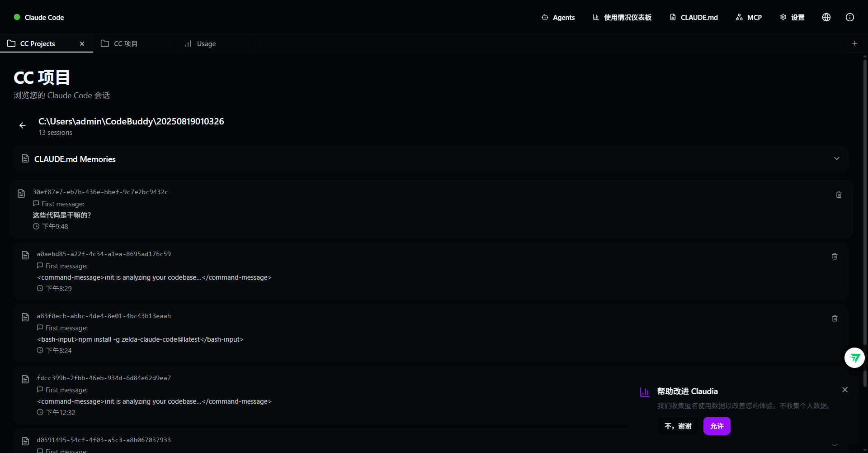Screen dimensions: 868x453
Task: Click the 下午8:29 timestamp
Action: (59, 289)
